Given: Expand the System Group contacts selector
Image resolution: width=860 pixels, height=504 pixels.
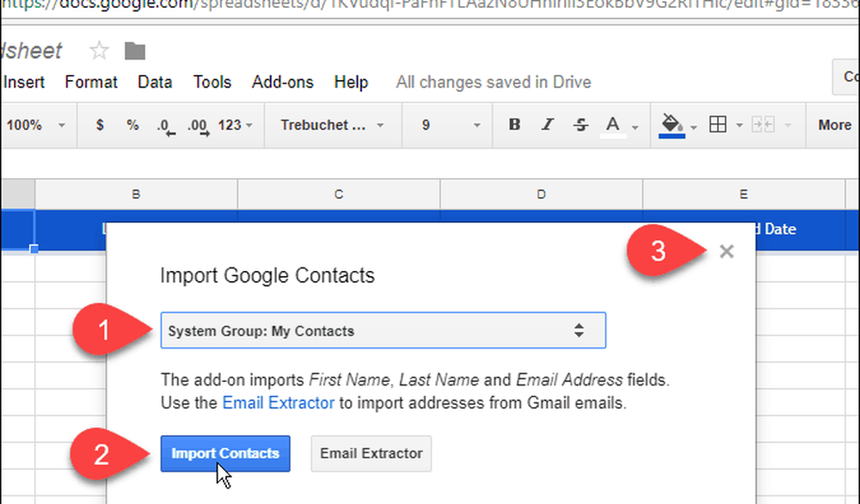Looking at the screenshot, I should click(383, 330).
